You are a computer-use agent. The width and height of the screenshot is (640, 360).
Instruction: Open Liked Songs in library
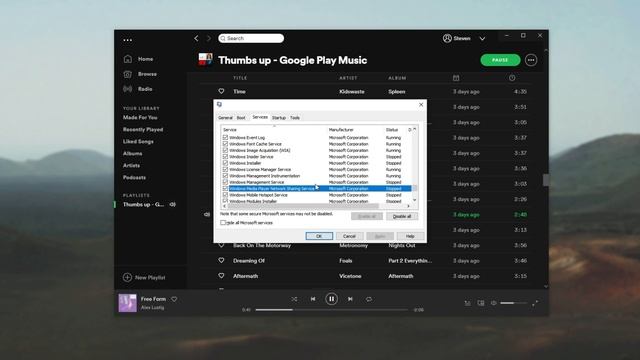click(138, 142)
